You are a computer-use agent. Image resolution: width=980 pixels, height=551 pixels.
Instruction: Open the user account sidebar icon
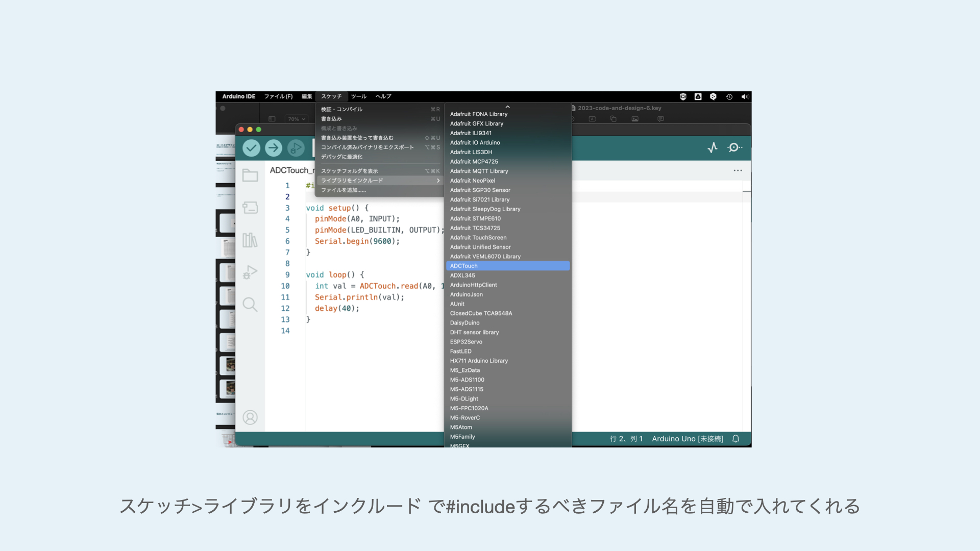pyautogui.click(x=250, y=418)
